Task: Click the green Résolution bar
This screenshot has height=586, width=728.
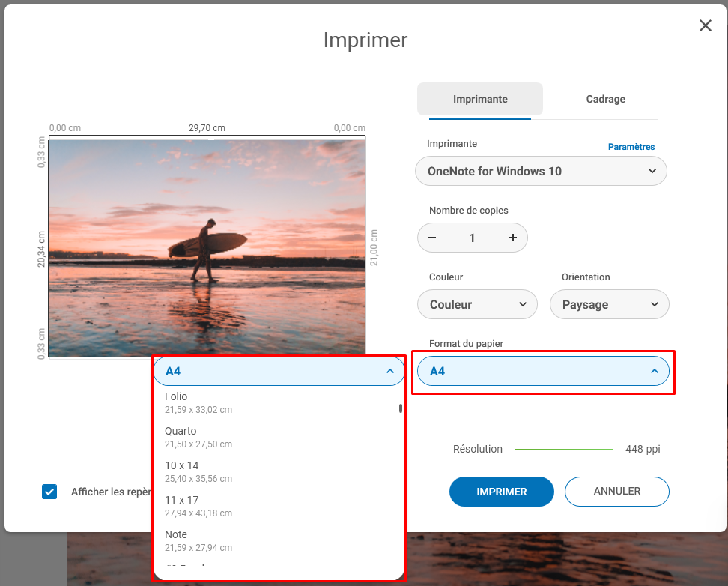Action: coord(564,450)
